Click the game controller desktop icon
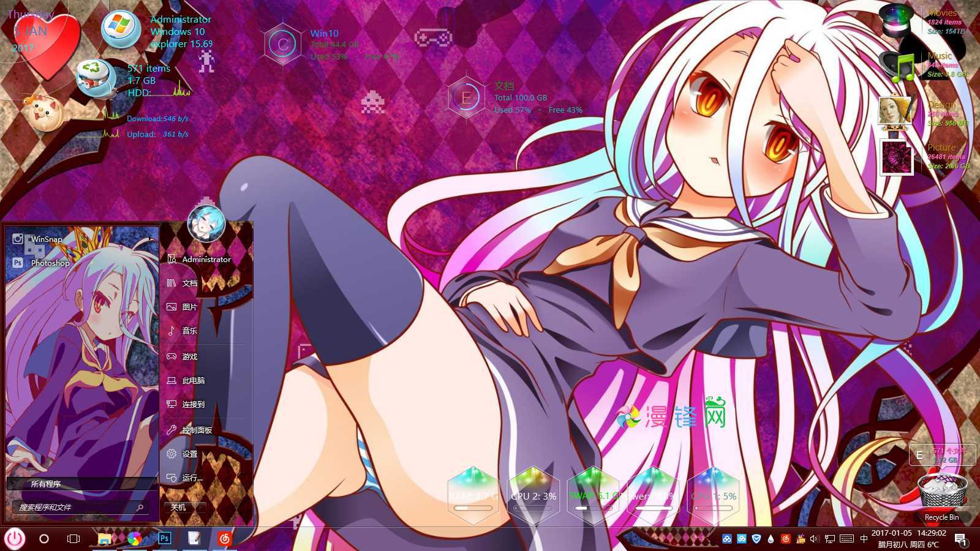 [433, 38]
